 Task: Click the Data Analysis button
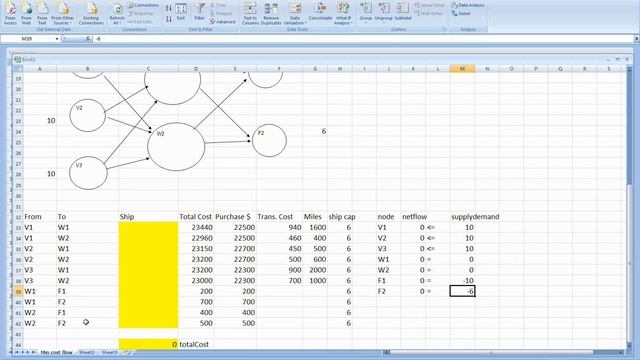pyautogui.click(x=468, y=5)
